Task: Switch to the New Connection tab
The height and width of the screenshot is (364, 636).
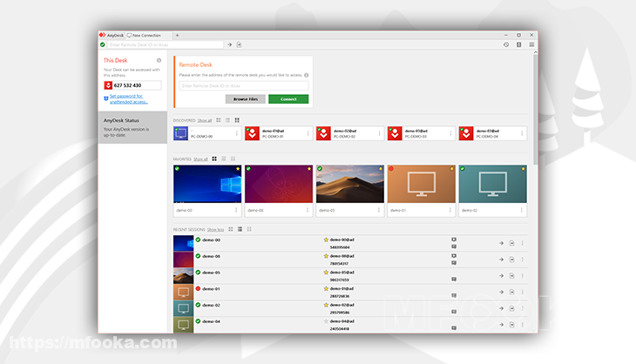Action: point(147,35)
